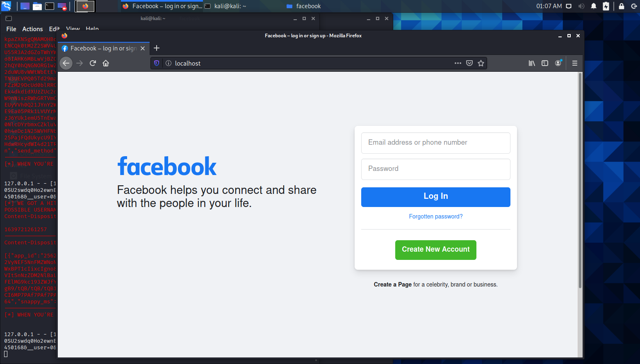This screenshot has height=364, width=640.
Task: Click the Firefox workspace thumbnail in panel
Action: (x=85, y=6)
